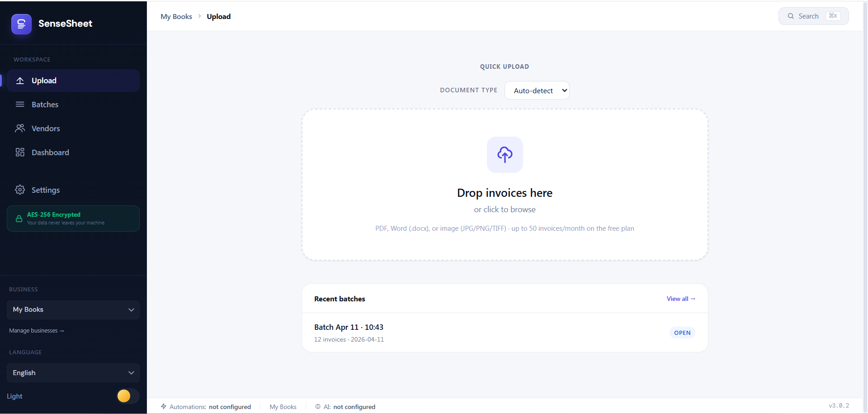Click the Settings gear icon
The height and width of the screenshot is (414, 868).
(20, 190)
